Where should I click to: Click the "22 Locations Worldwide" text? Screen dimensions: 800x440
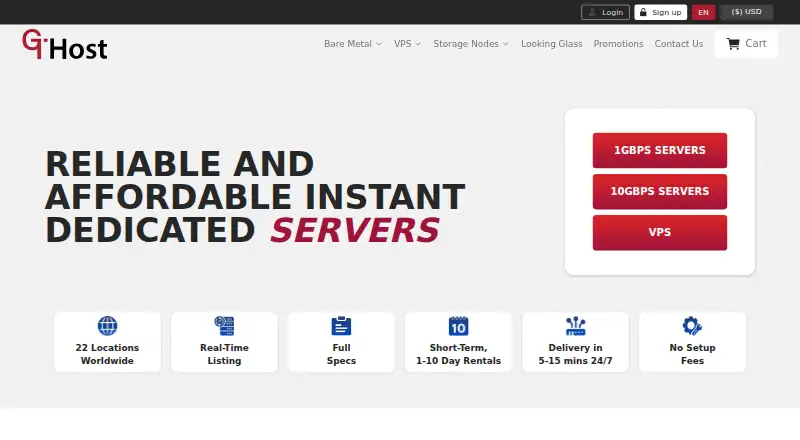coord(107,354)
